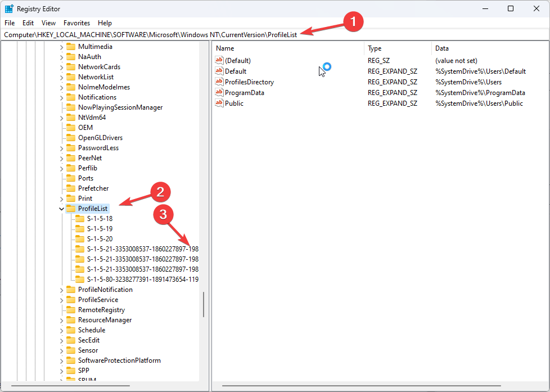Select the Print key label
The height and width of the screenshot is (392, 550).
click(x=85, y=199)
